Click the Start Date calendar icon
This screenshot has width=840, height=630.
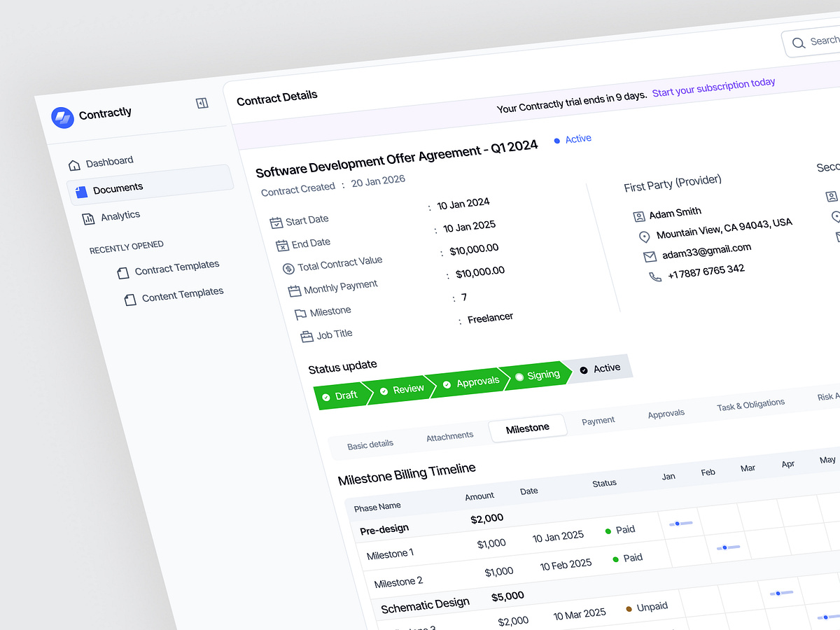click(x=276, y=223)
